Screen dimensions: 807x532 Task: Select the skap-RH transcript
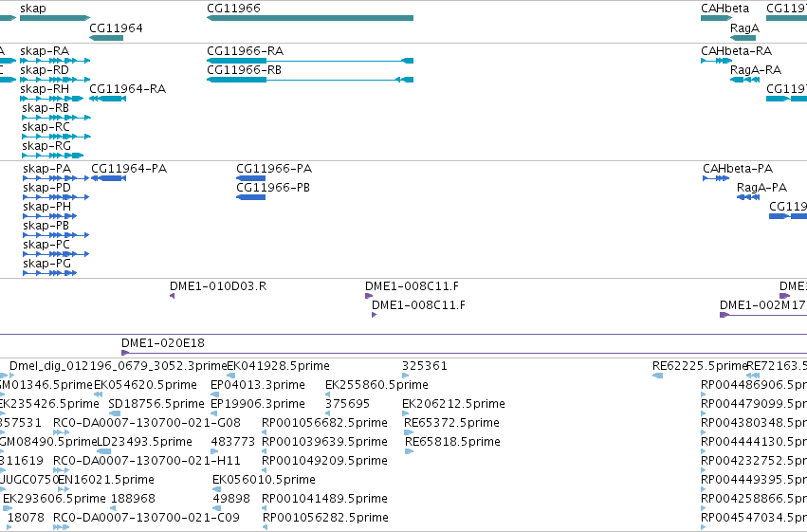(x=51, y=99)
